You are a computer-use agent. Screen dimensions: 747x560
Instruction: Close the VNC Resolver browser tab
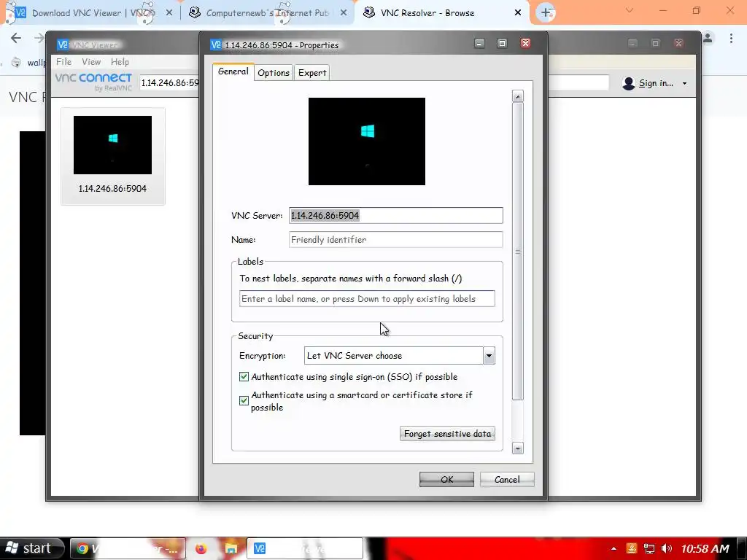(x=518, y=13)
